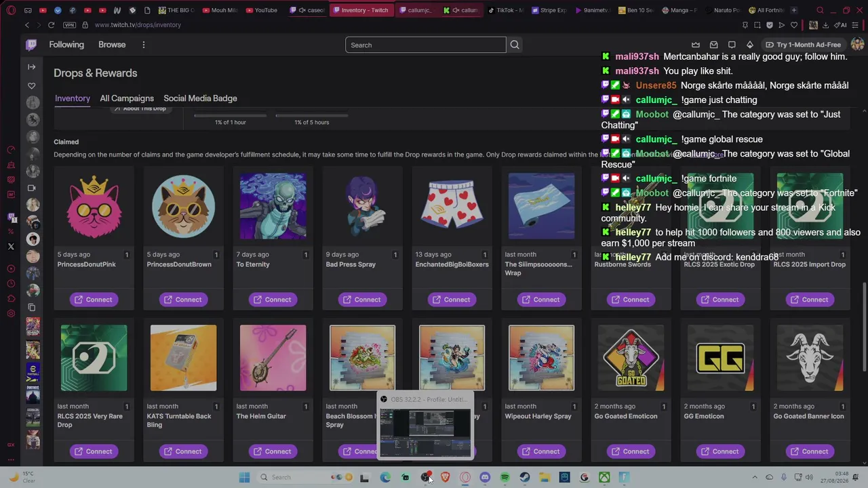Screen dimensions: 868x488
Task: Open the Whispers chat bubble icon
Action: coord(732,45)
